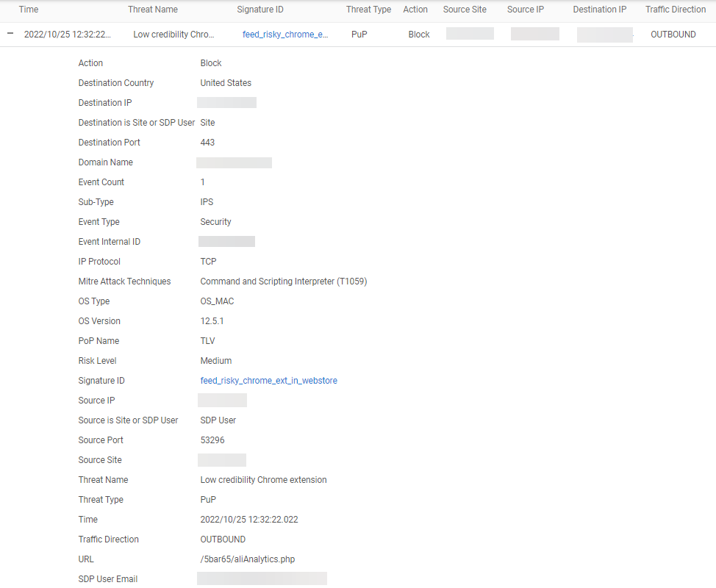Screen dimensions: 716x588
Task: Sort by Threat Name column header
Action: click(x=153, y=10)
